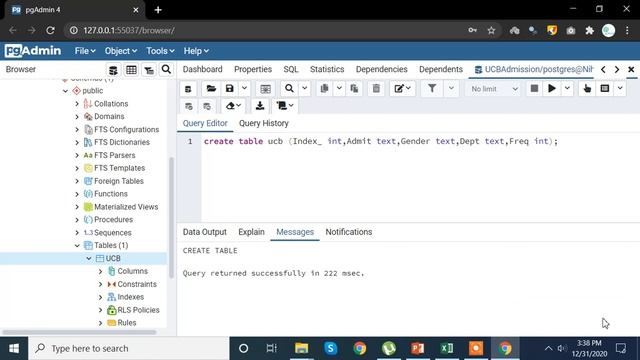The image size is (640, 360).
Task: Open the filter options dropdown arrow
Action: pos(451,89)
